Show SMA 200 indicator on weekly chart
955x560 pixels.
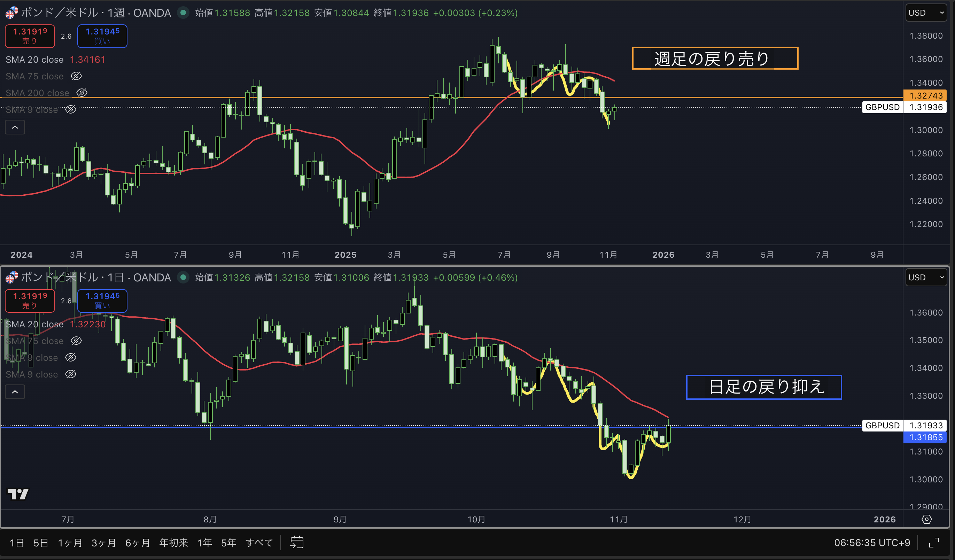82,93
